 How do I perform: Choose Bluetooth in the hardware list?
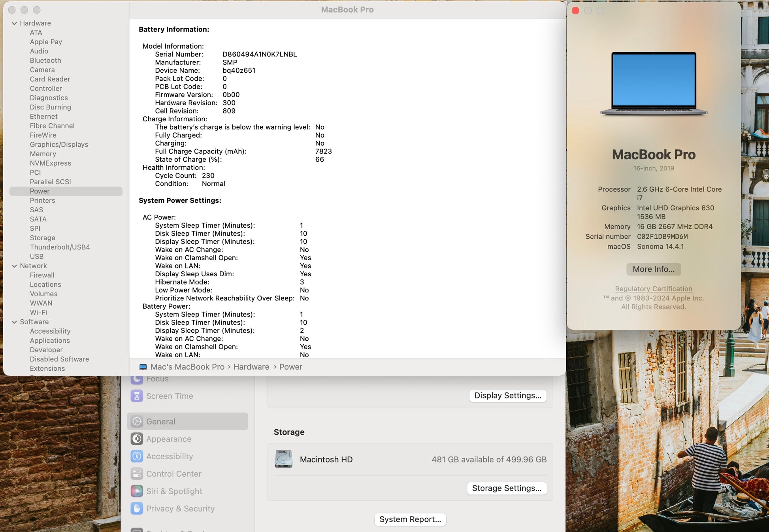[x=45, y=60]
